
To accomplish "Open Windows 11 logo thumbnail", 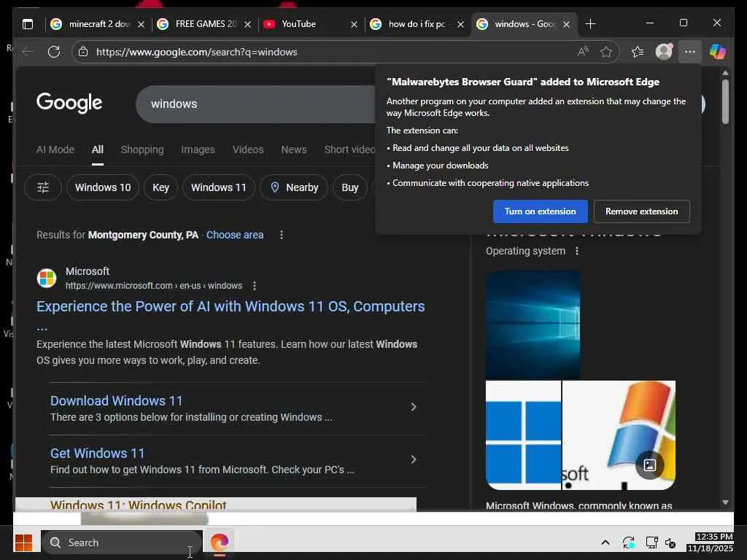I will point(523,435).
